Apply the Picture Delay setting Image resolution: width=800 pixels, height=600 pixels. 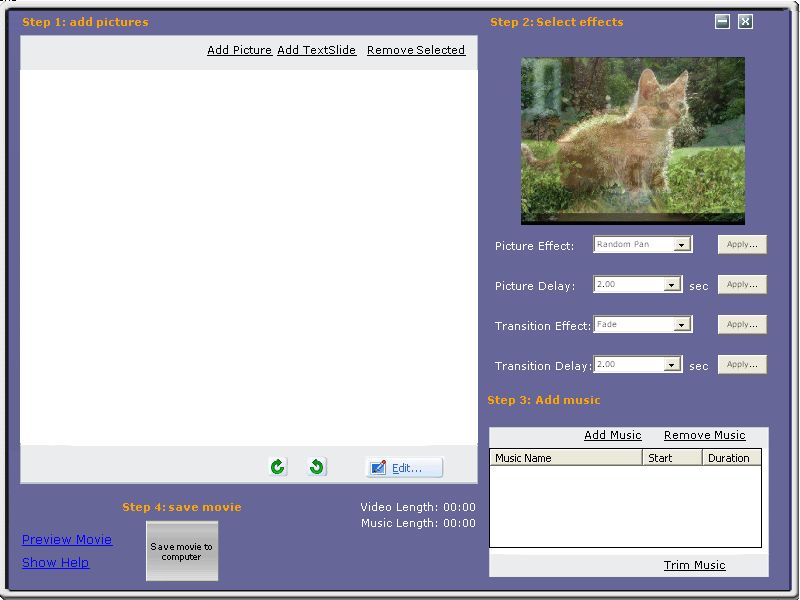pyautogui.click(x=742, y=284)
